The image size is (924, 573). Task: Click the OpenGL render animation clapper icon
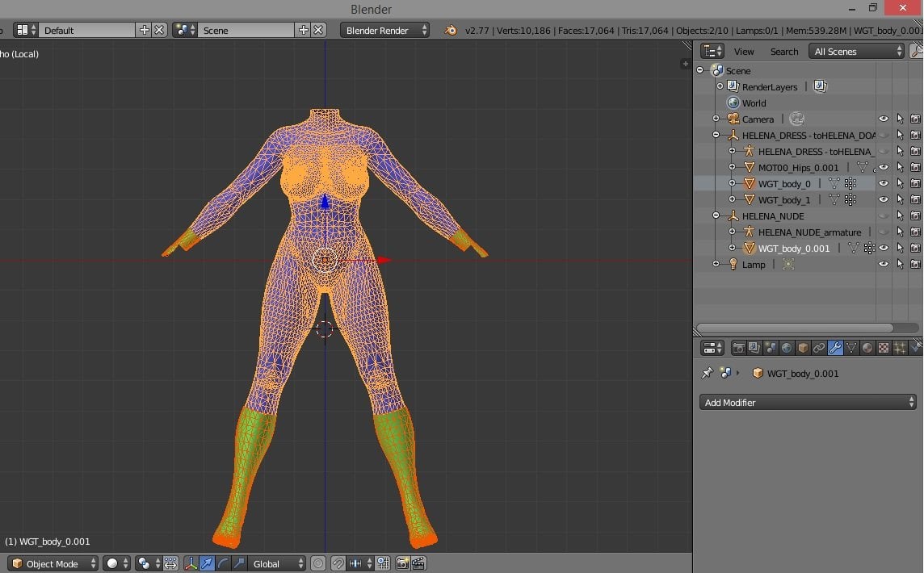[x=418, y=563]
